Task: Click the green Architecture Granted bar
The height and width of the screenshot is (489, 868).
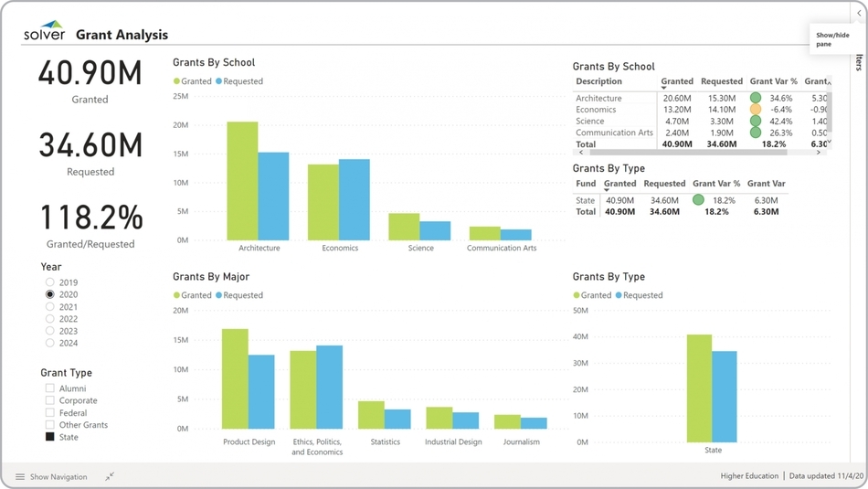Action: pyautogui.click(x=242, y=181)
